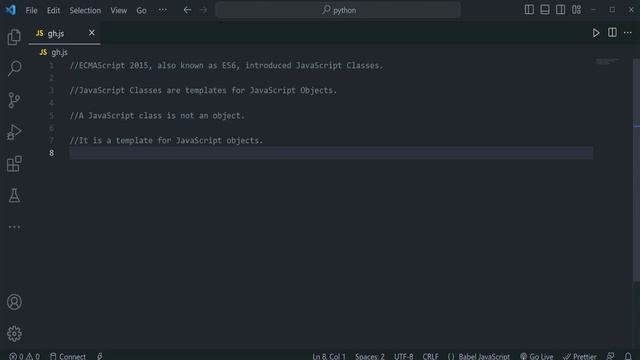This screenshot has width=640, height=360.
Task: Toggle the primary side bar
Action: click(x=529, y=10)
